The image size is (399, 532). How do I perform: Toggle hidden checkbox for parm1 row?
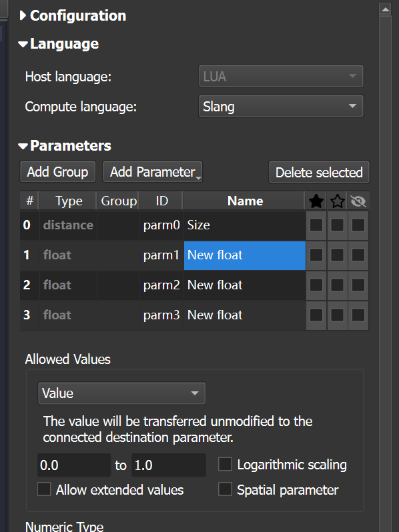point(358,255)
